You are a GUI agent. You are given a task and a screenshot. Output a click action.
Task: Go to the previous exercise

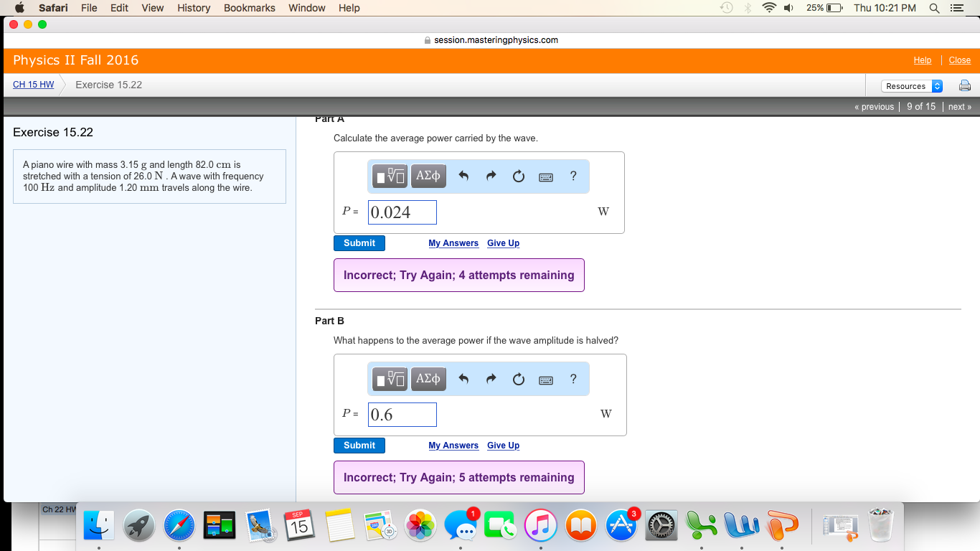click(x=874, y=107)
